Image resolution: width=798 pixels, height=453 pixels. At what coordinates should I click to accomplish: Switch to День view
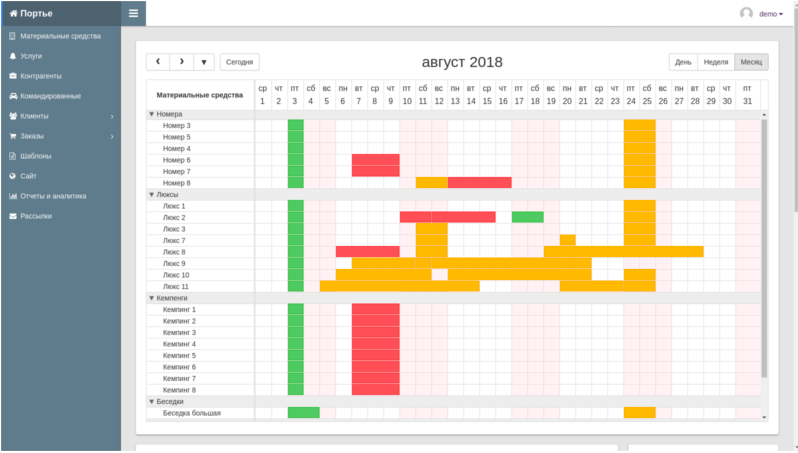[683, 62]
